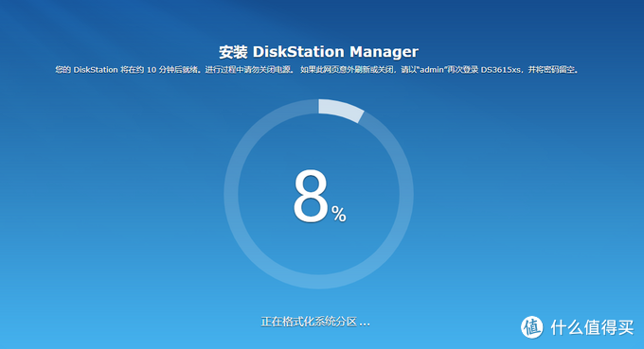Click the 8% progress value
The height and width of the screenshot is (349, 644).
319,196
